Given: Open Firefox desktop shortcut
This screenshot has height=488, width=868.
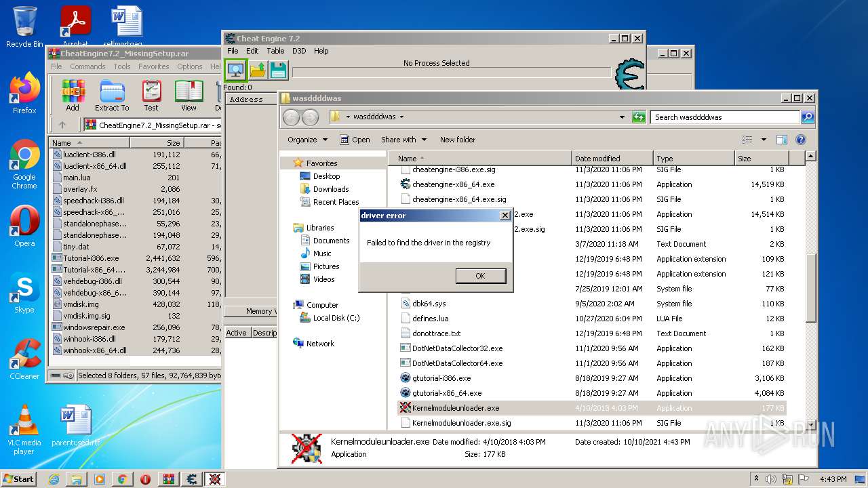Looking at the screenshot, I should click(24, 94).
